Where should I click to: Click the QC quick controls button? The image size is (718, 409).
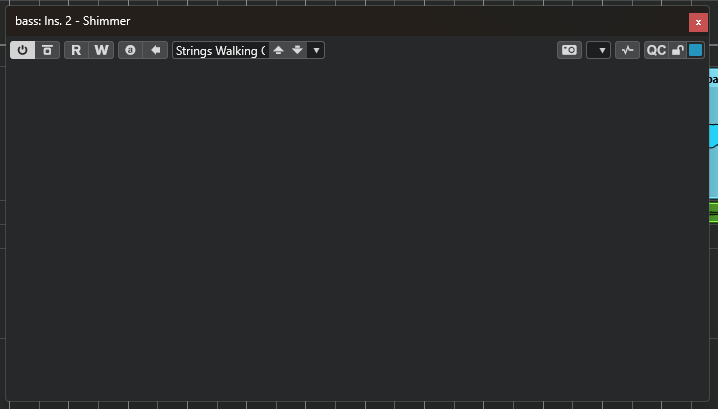click(655, 50)
